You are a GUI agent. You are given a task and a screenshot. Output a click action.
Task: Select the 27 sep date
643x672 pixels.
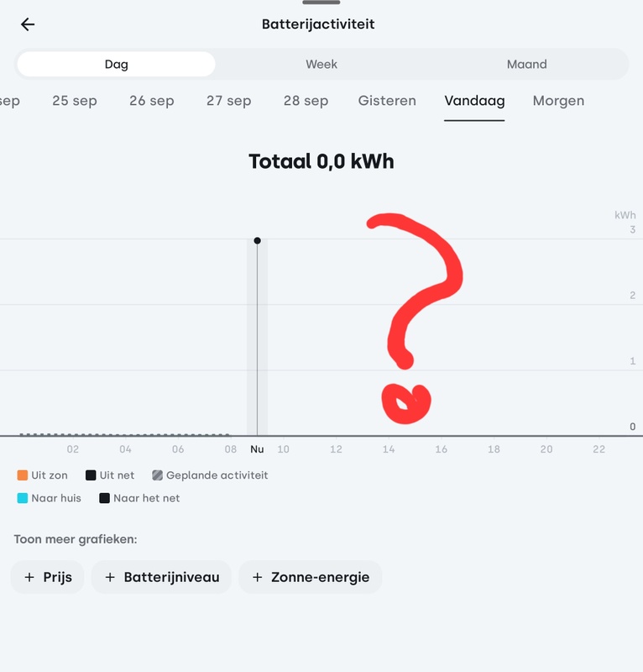pos(229,101)
